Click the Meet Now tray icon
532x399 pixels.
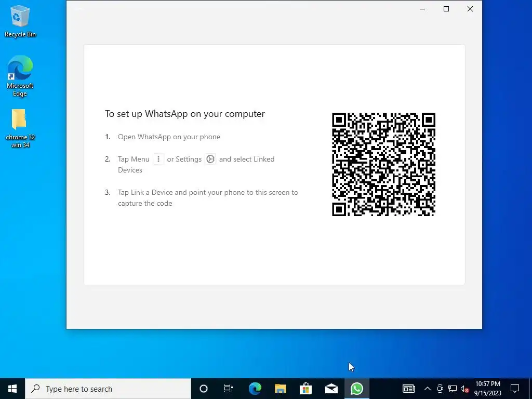click(x=440, y=389)
